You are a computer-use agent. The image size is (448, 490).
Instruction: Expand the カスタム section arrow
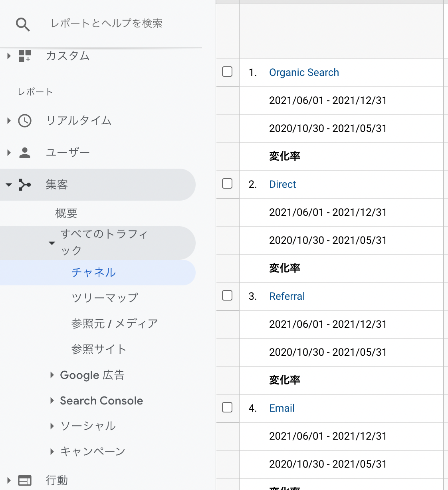(x=9, y=56)
